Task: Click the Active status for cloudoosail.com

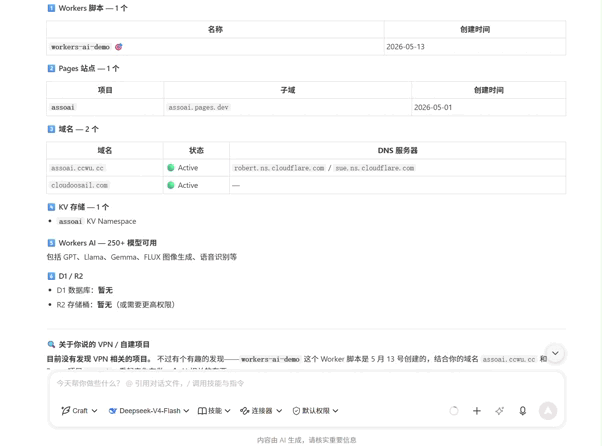Action: pos(183,185)
